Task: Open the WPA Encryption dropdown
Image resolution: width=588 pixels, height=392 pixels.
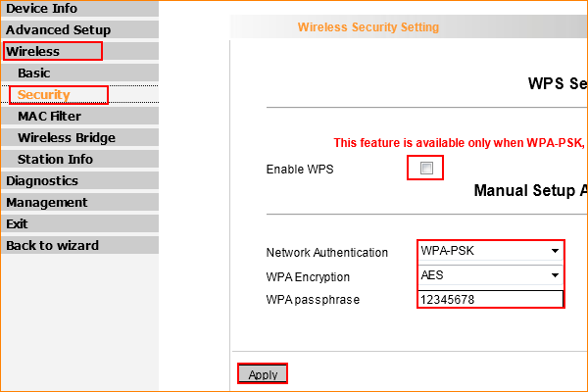Action: [x=490, y=275]
